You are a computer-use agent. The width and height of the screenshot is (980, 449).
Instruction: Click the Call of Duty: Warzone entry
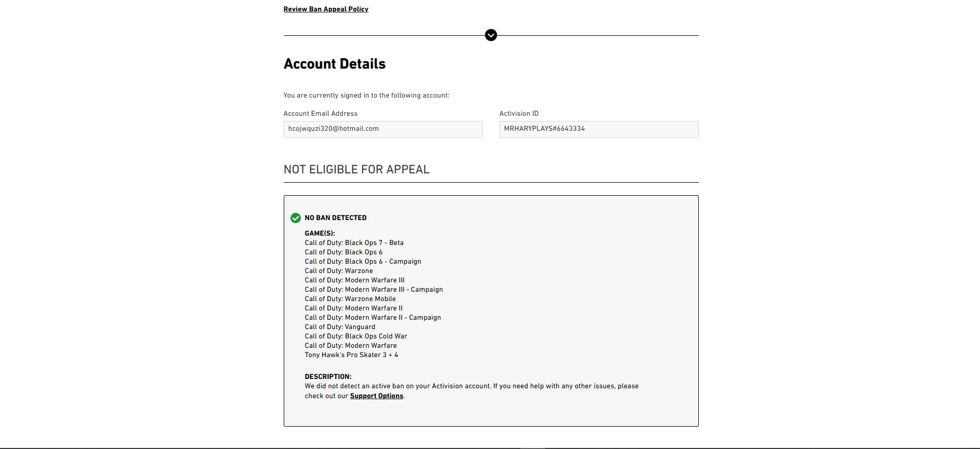click(x=339, y=271)
